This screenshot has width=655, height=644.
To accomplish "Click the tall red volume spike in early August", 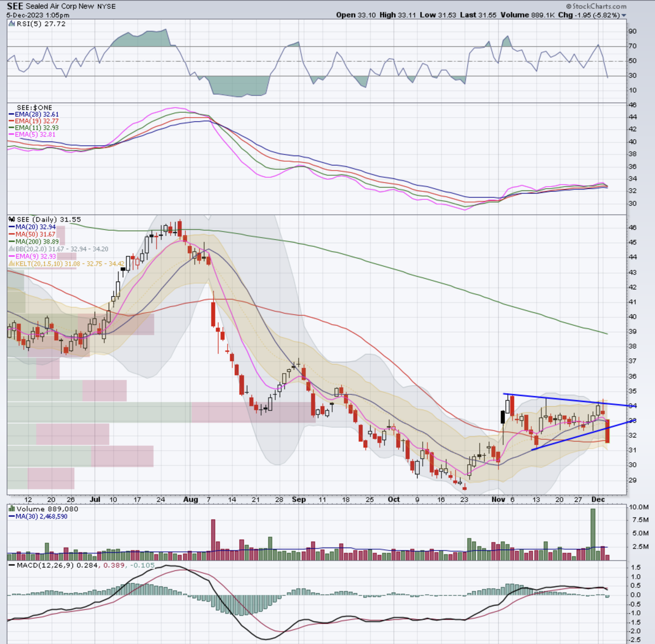I will coord(213,540).
